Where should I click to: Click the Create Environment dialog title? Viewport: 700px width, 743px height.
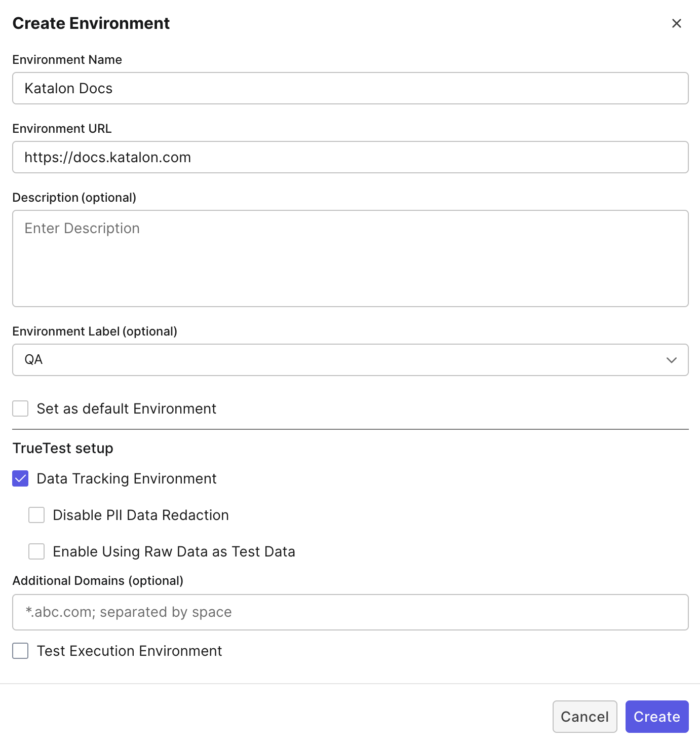91,23
